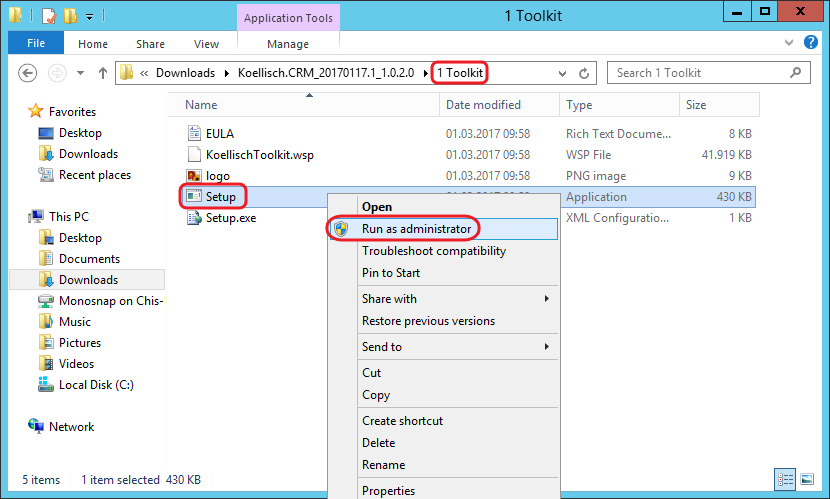Sort files by Date modified column
830x499 pixels.
(499, 105)
